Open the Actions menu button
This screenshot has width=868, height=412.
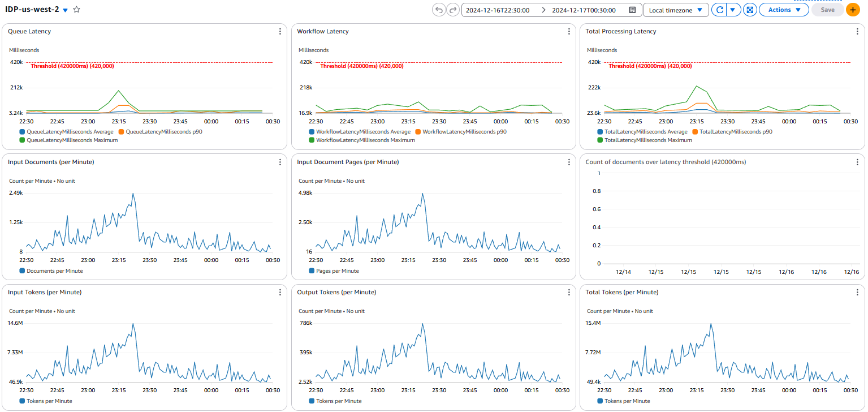click(x=784, y=10)
